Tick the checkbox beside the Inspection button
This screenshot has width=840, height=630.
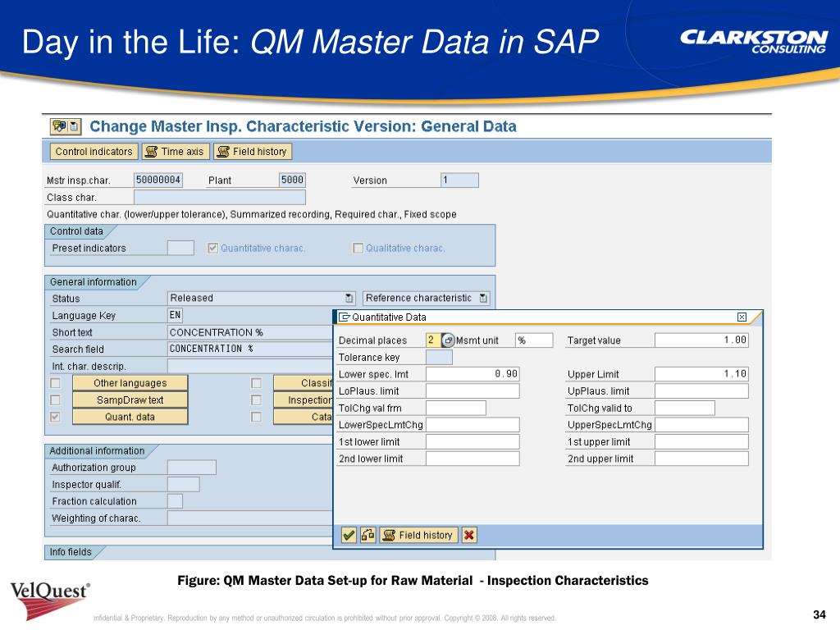click(x=256, y=400)
